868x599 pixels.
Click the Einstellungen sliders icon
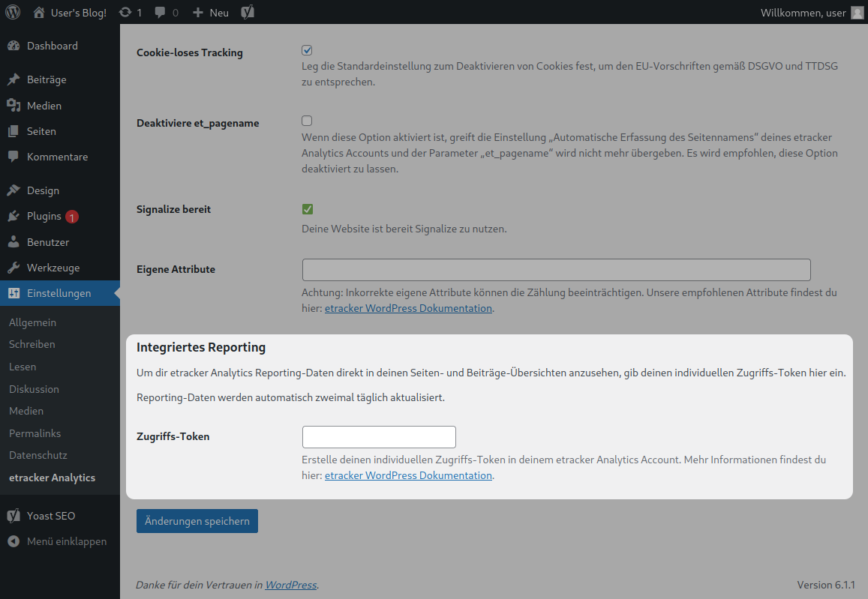14,293
